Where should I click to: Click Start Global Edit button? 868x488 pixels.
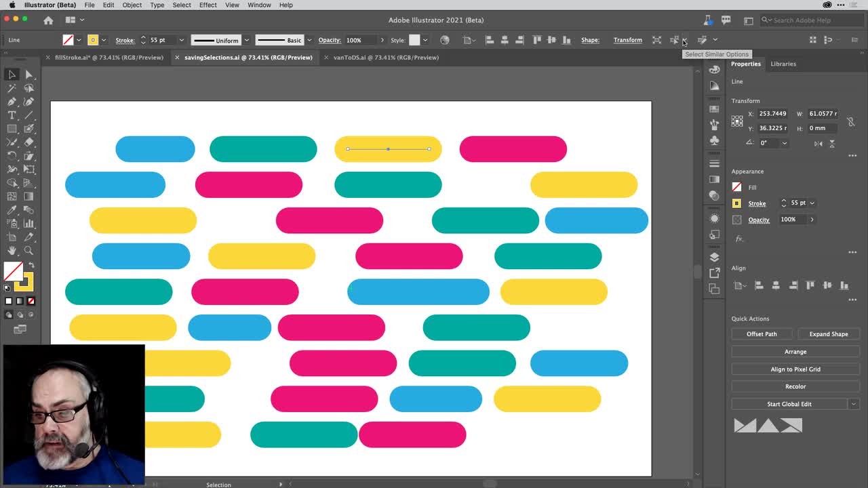pos(789,404)
